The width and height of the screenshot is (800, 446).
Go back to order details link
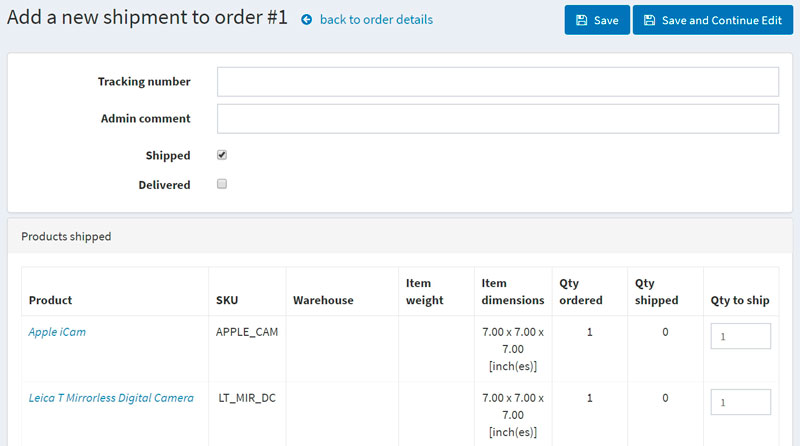[x=376, y=20]
